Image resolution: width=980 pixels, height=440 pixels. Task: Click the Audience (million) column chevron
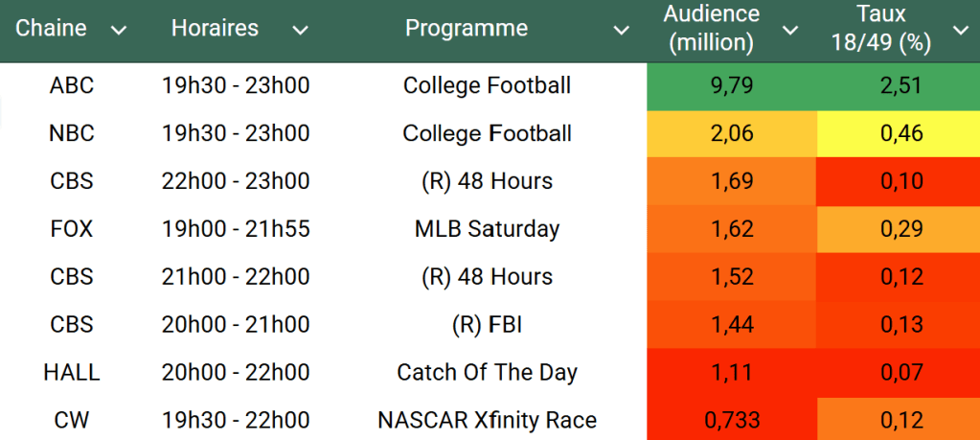click(x=790, y=31)
